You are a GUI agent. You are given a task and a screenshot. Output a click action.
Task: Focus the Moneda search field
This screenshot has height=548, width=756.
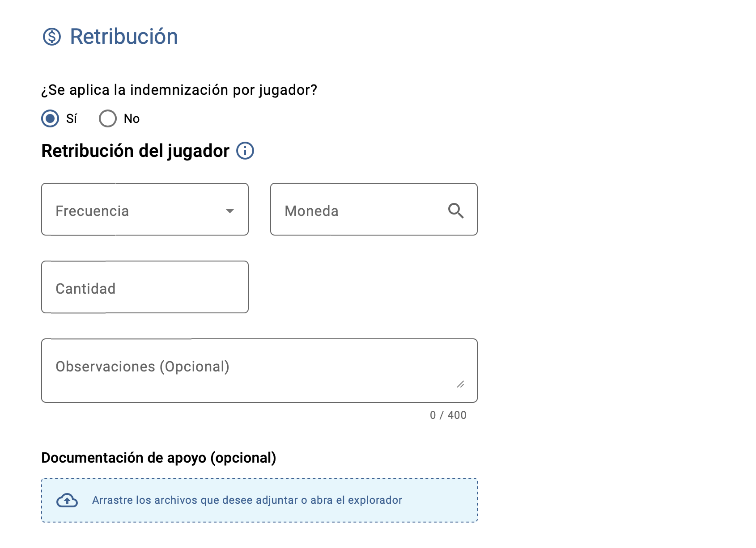click(x=374, y=209)
